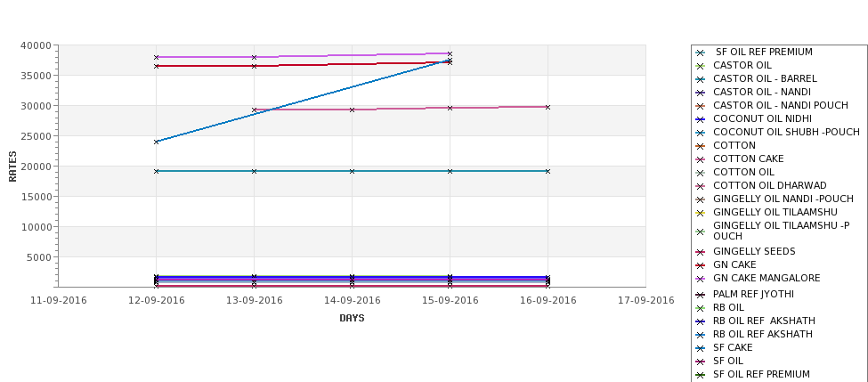Click the purple line point at 15-09-2016
Viewport: 868px width, 382px height.
(450, 53)
